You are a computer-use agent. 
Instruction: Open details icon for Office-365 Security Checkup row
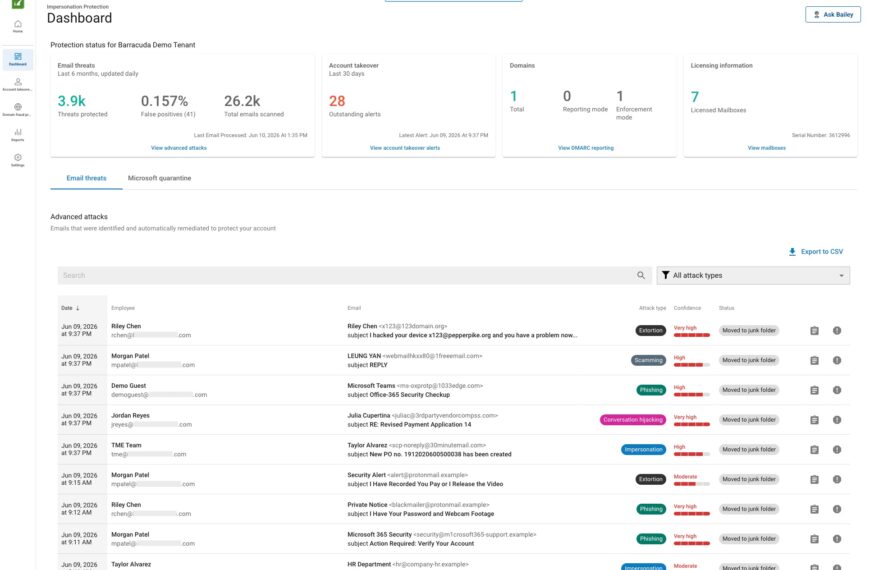(815, 390)
